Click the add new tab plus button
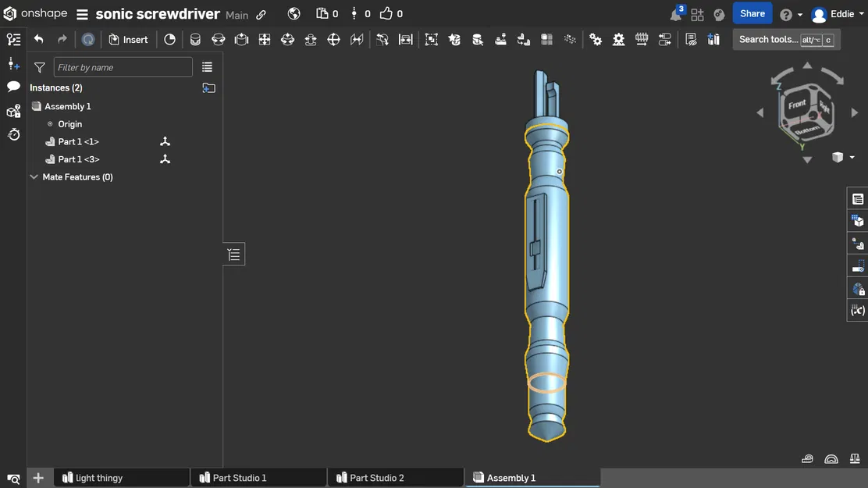 38,478
